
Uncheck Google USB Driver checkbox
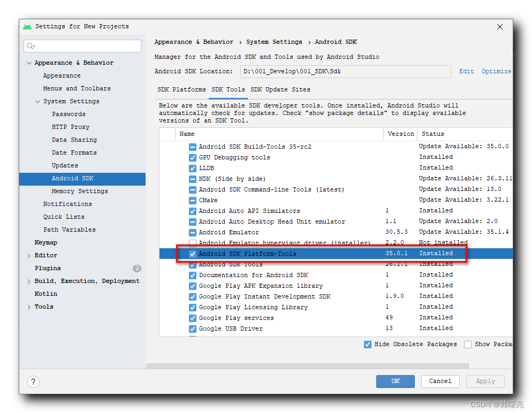tap(192, 328)
